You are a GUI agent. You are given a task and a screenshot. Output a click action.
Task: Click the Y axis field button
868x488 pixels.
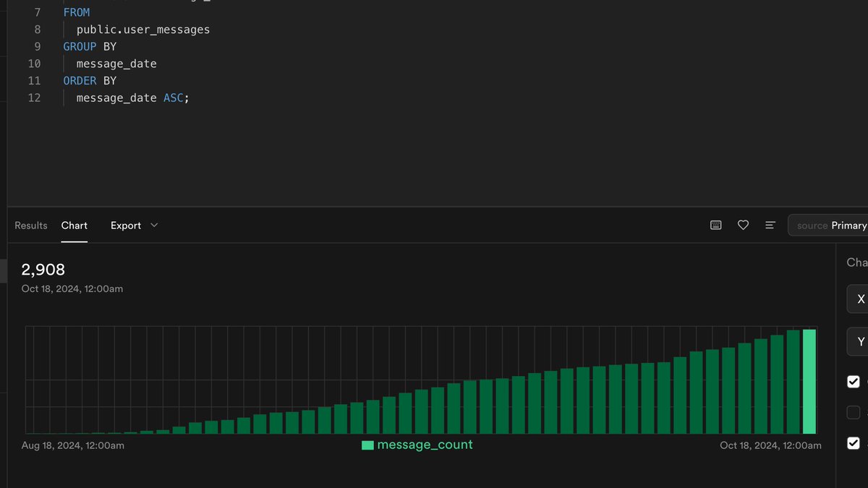point(861,341)
